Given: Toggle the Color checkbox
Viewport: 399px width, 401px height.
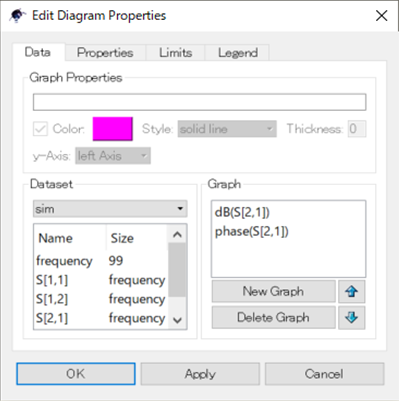Looking at the screenshot, I should [40, 129].
